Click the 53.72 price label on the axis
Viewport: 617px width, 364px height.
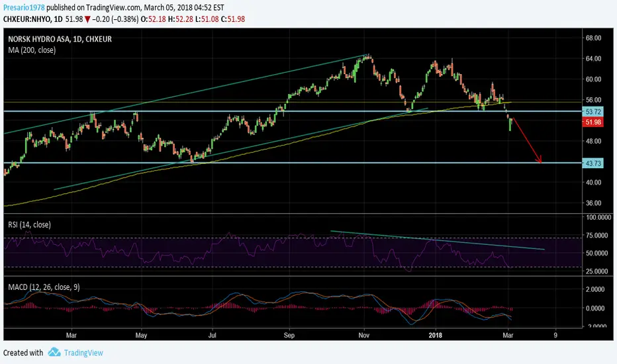[x=593, y=112]
